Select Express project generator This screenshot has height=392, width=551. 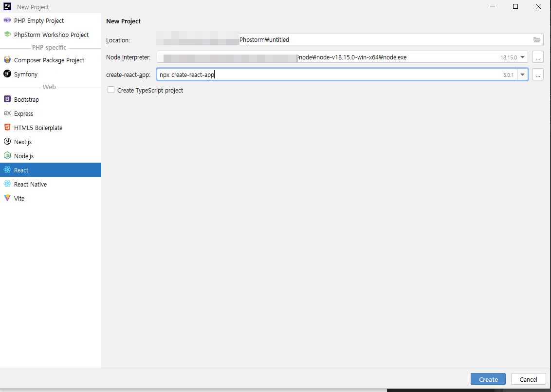51,113
